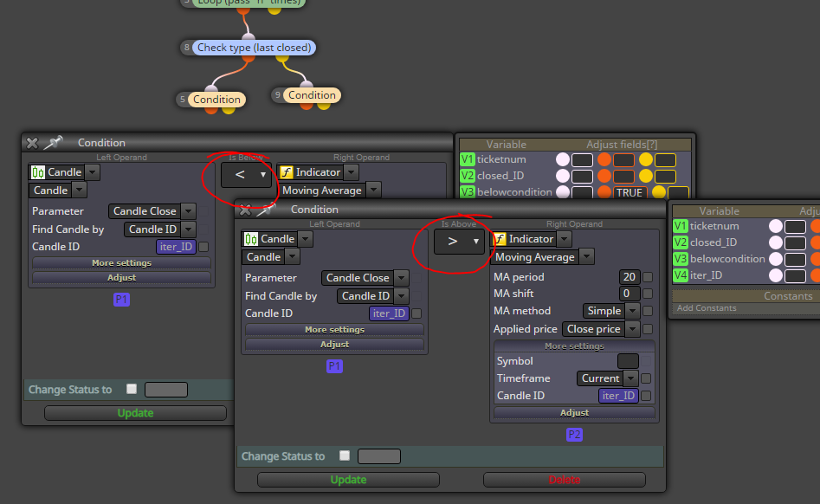Tick the Applied price checkbox

tap(648, 329)
